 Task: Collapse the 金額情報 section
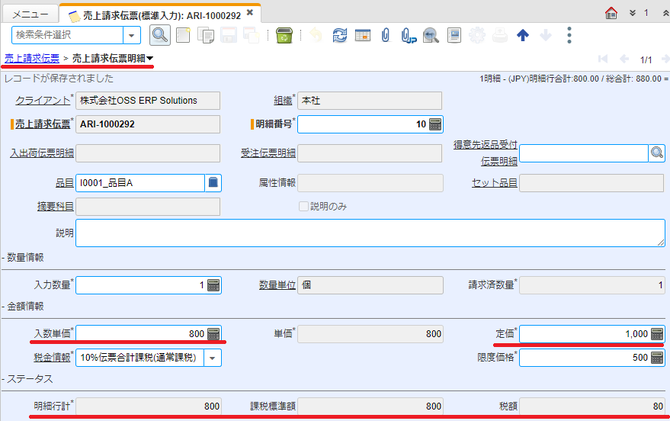pos(23,306)
